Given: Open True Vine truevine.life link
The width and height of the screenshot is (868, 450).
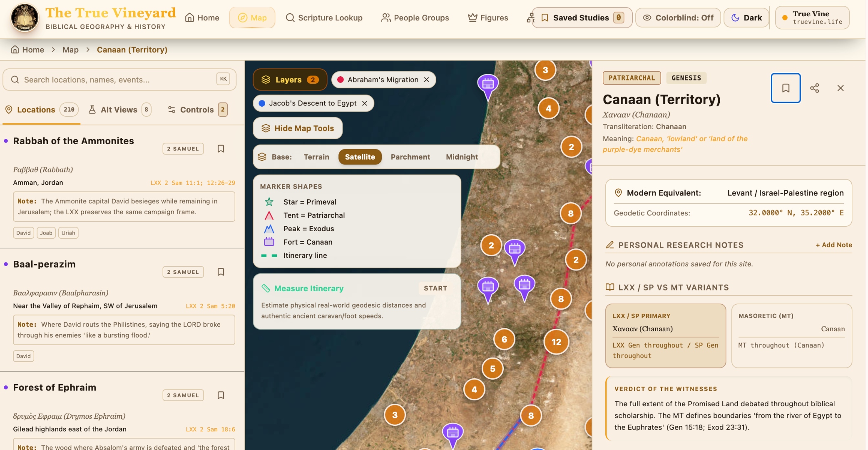Looking at the screenshot, I should click(812, 18).
